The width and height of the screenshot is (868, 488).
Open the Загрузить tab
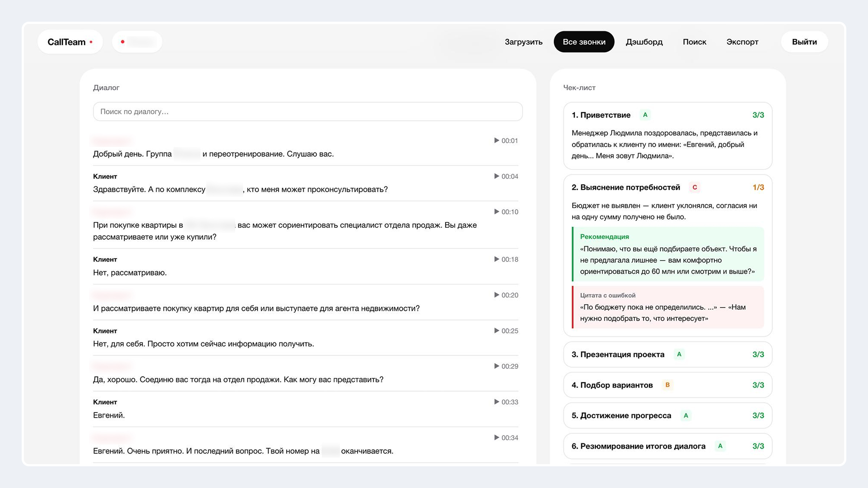523,42
